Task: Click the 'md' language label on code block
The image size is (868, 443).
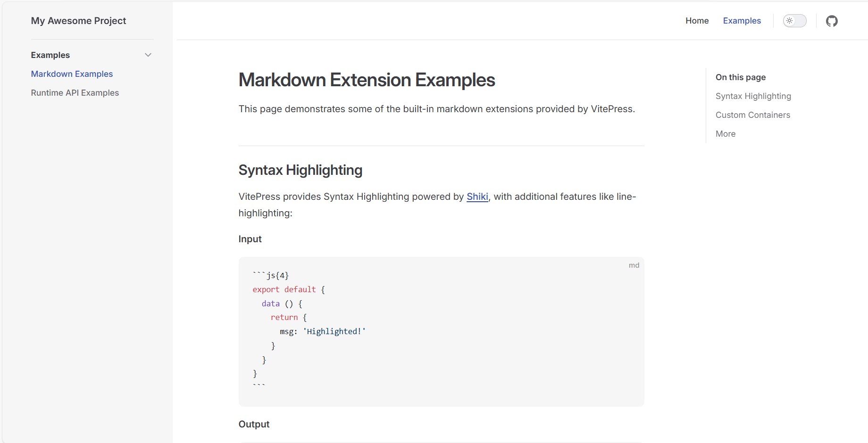Action: click(634, 265)
